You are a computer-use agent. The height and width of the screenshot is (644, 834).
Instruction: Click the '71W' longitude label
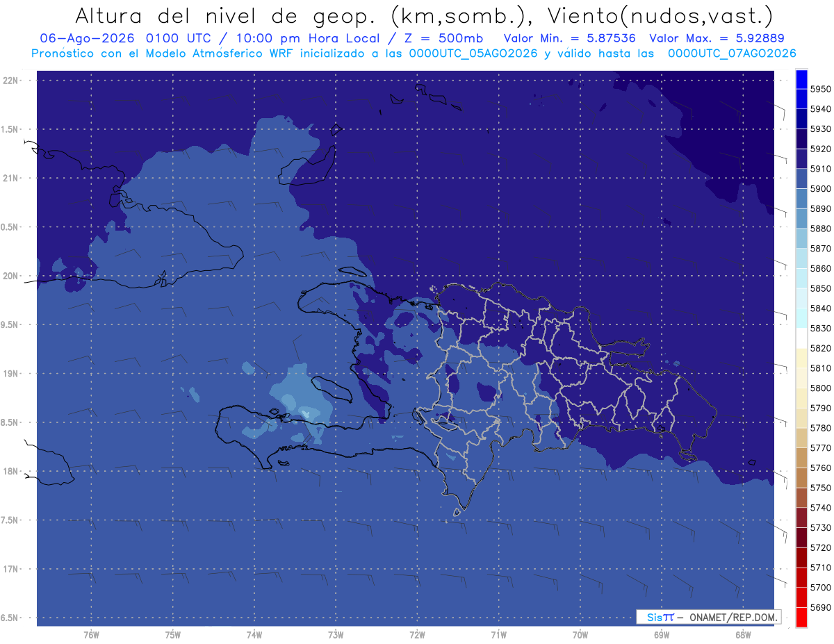click(498, 635)
